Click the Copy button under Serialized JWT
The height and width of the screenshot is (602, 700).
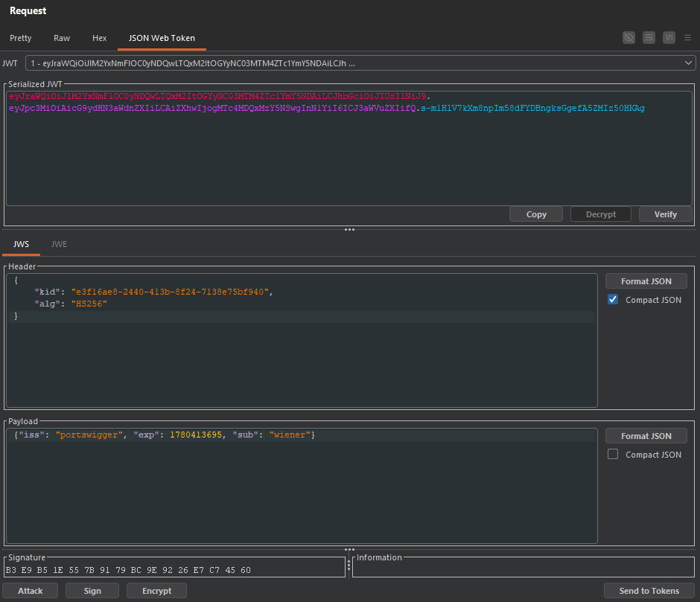(535, 214)
